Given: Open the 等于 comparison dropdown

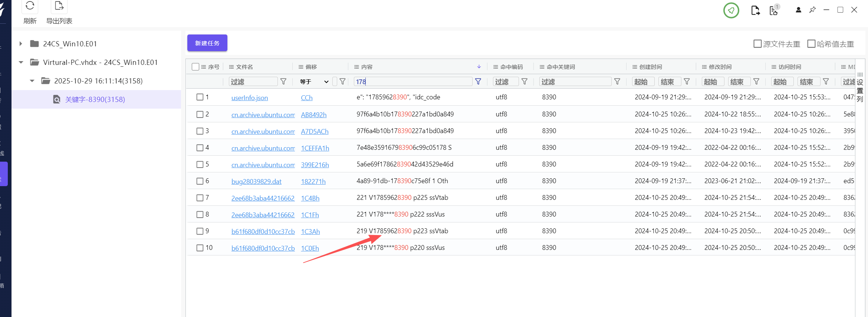Looking at the screenshot, I should (314, 82).
